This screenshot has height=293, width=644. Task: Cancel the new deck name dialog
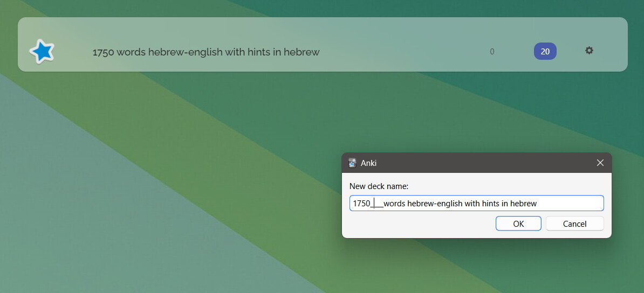click(x=574, y=224)
